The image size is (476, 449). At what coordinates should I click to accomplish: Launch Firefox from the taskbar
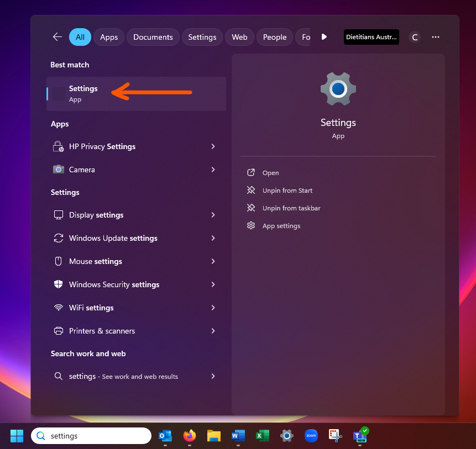[190, 436]
